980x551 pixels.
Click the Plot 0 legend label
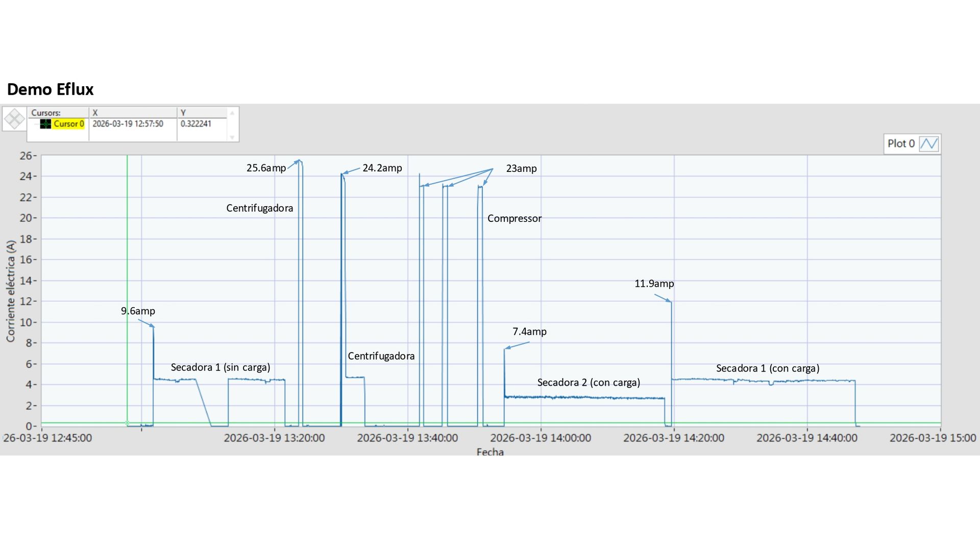(x=901, y=144)
